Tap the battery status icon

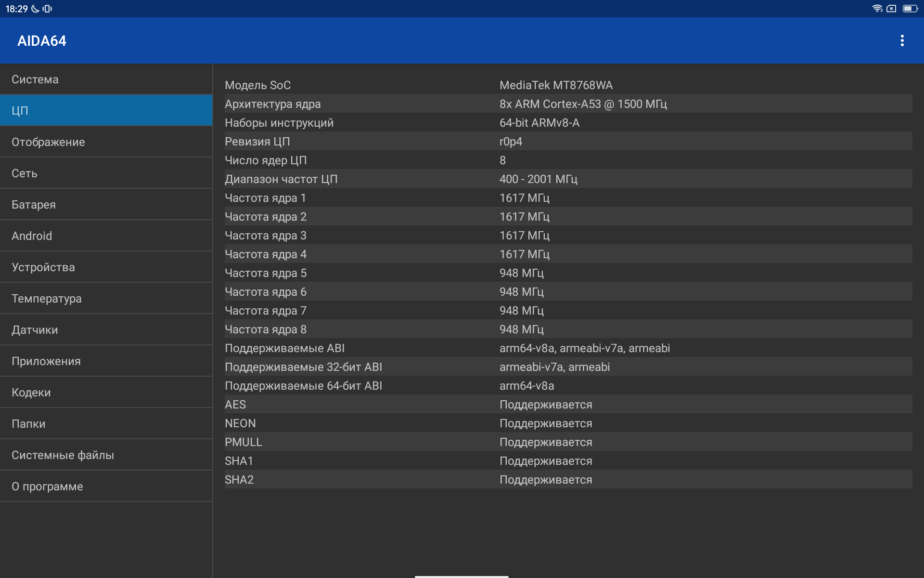[910, 9]
